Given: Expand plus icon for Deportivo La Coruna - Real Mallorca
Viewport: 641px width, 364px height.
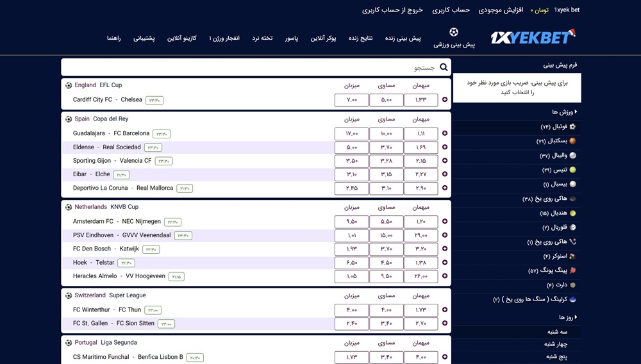Looking at the screenshot, I should (445, 188).
